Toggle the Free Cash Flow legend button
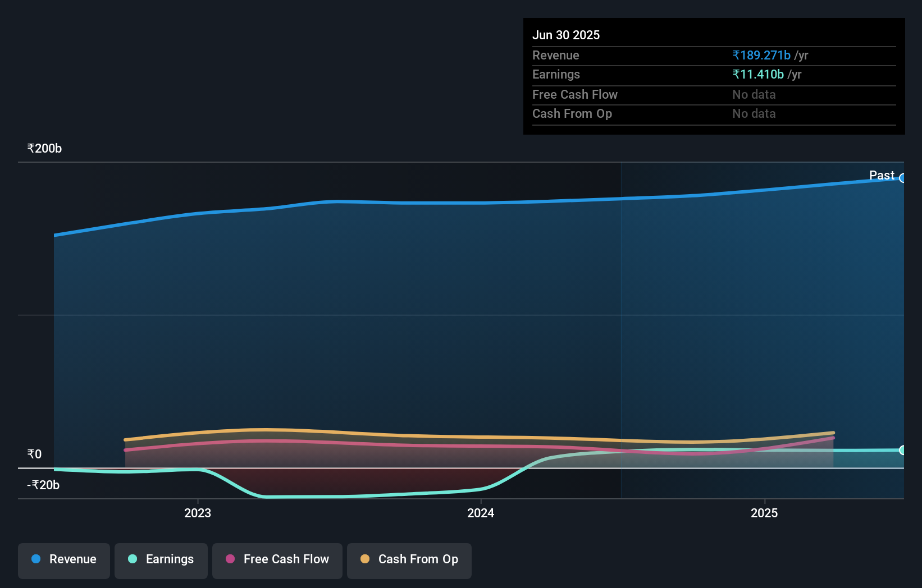 tap(277, 561)
